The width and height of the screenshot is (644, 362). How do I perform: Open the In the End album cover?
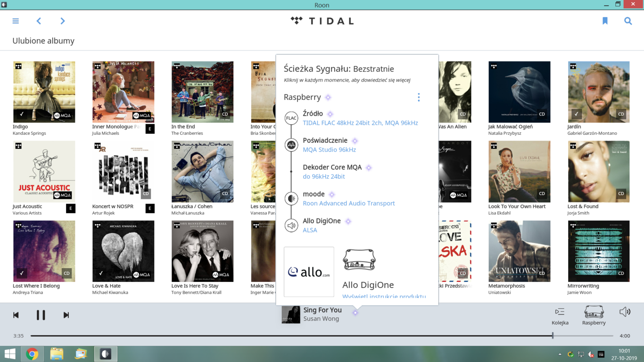[x=202, y=92]
